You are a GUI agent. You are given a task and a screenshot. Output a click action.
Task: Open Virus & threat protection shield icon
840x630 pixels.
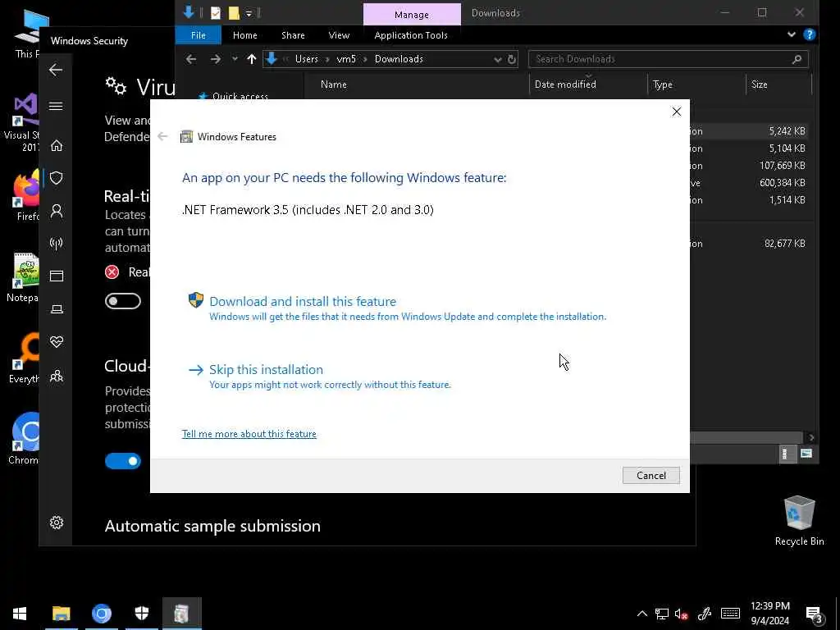57,178
